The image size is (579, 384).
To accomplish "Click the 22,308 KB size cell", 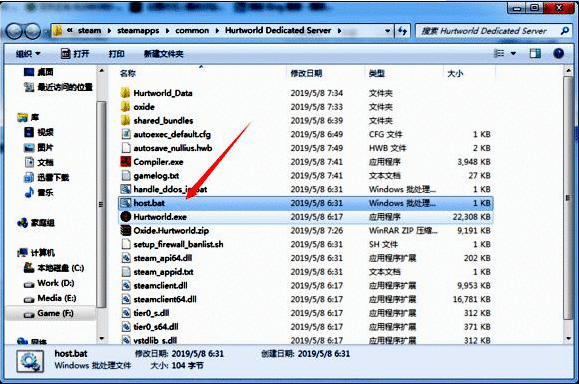I will 472,217.
